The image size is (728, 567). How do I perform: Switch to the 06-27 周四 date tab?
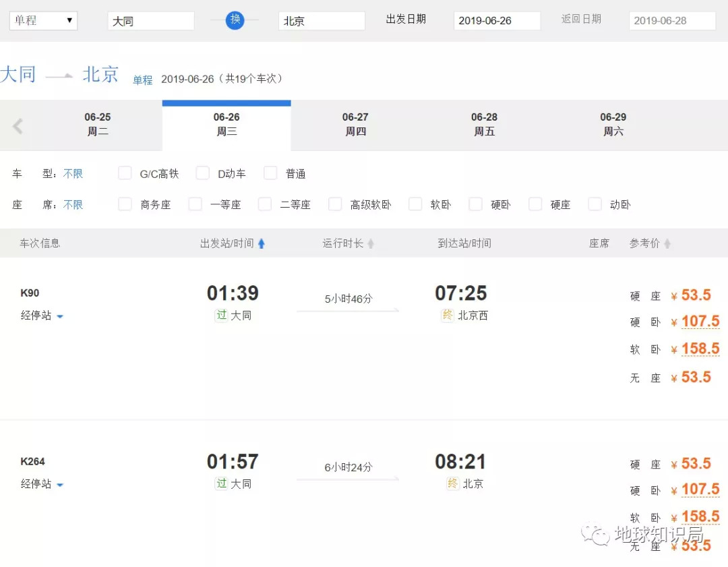point(355,125)
